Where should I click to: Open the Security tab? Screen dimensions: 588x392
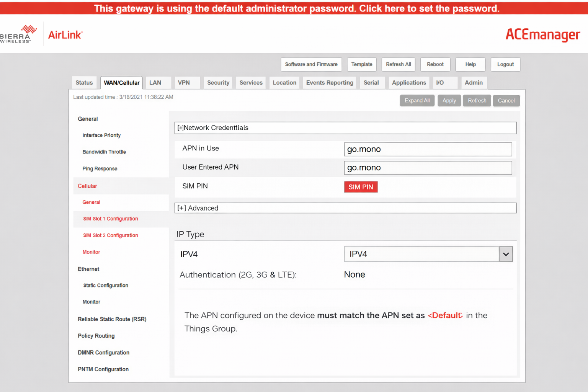click(x=218, y=83)
